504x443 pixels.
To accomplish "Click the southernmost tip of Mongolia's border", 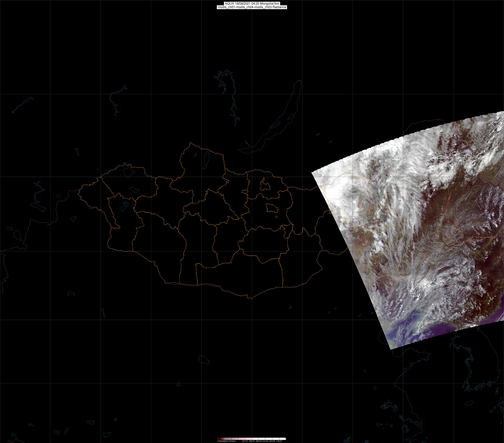I will pos(252,299).
